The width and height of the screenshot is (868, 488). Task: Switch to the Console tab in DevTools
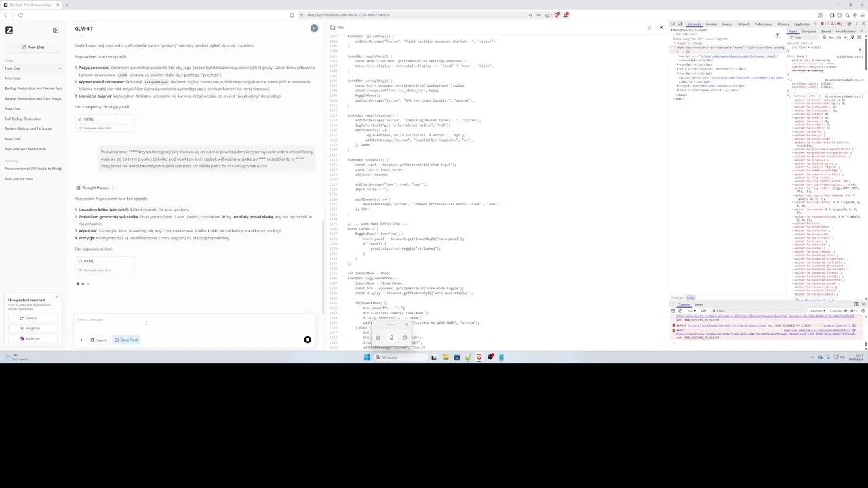click(711, 24)
